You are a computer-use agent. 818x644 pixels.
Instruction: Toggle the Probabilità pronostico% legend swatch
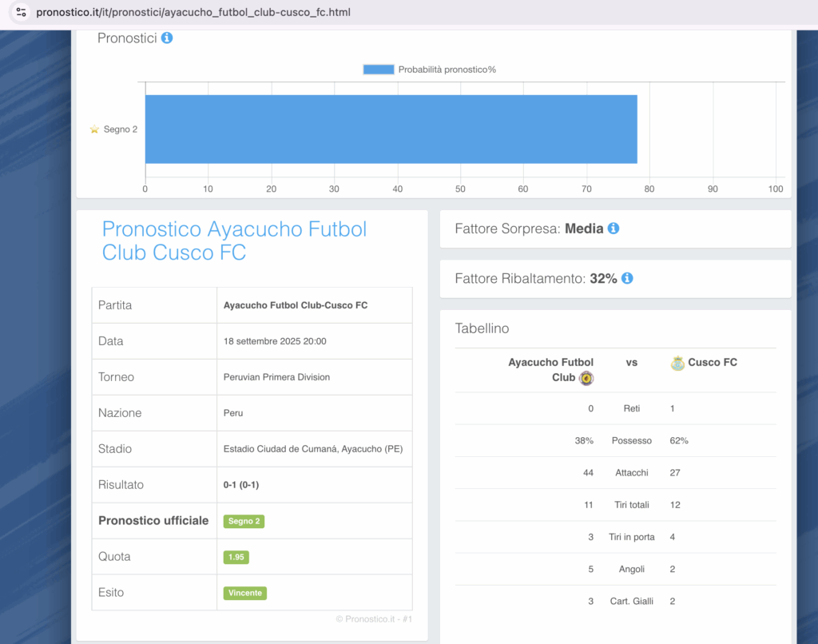click(378, 70)
